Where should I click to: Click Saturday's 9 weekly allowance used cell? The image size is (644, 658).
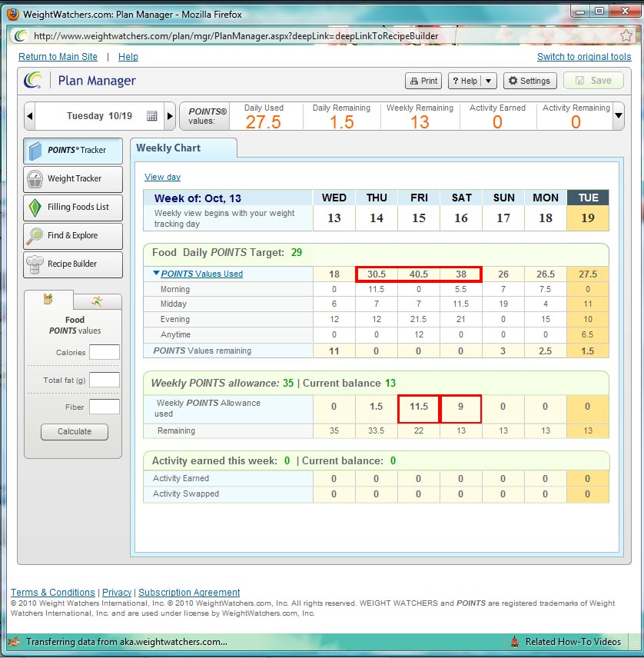click(x=460, y=408)
